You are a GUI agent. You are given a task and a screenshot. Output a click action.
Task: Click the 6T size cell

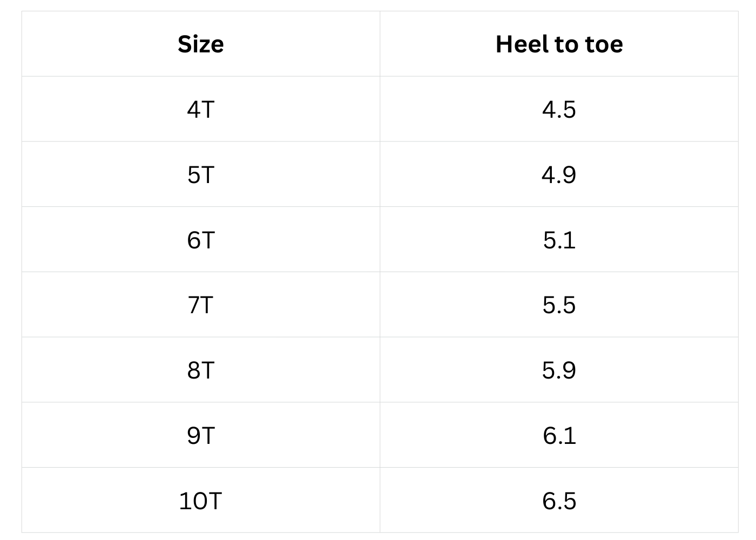click(200, 240)
